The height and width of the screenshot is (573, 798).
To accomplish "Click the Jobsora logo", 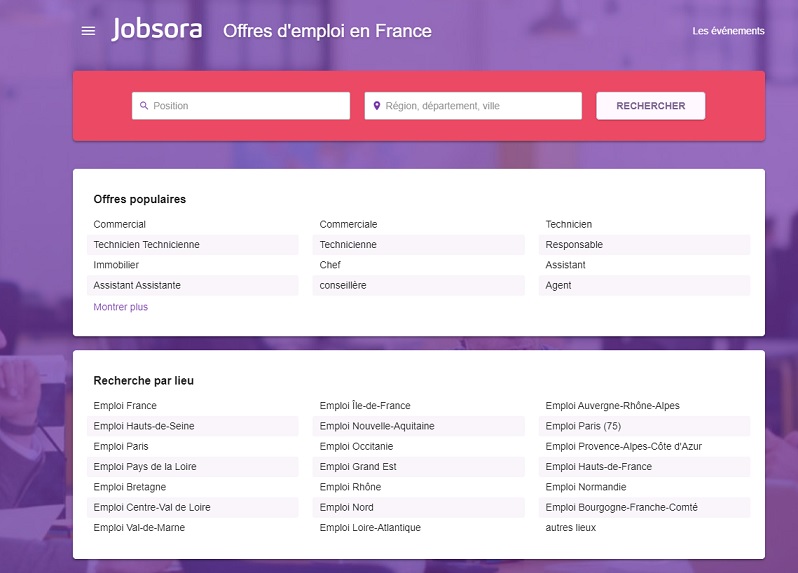I will pos(157,29).
